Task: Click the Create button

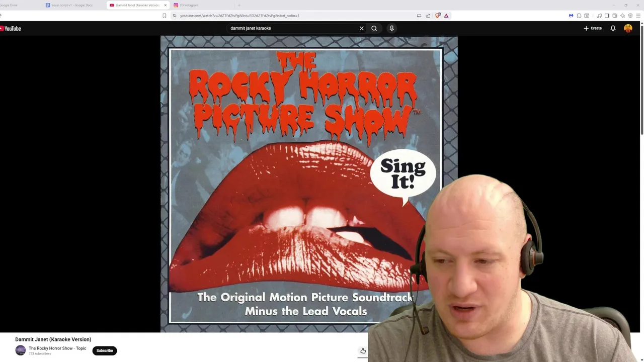Action: tap(593, 28)
